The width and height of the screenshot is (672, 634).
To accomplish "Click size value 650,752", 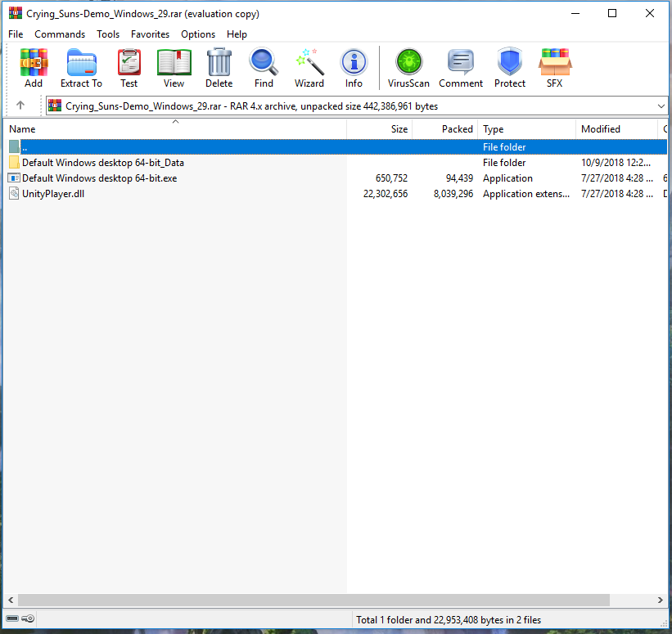I will click(391, 178).
